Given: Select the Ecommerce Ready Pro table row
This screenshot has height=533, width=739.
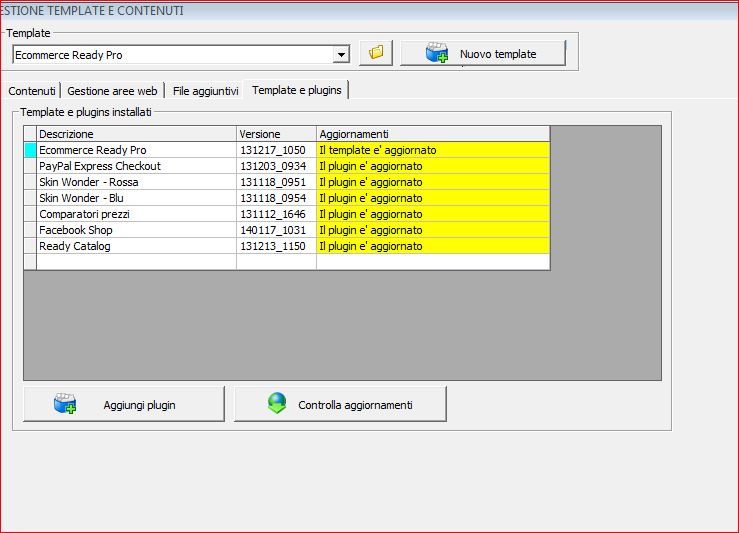Looking at the screenshot, I should [287, 150].
